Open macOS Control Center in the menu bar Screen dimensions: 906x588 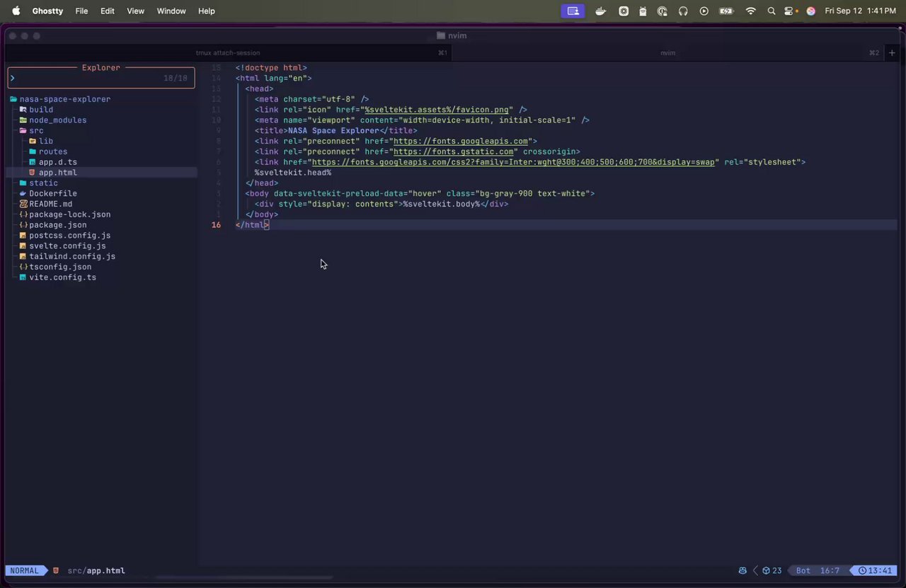(x=789, y=11)
